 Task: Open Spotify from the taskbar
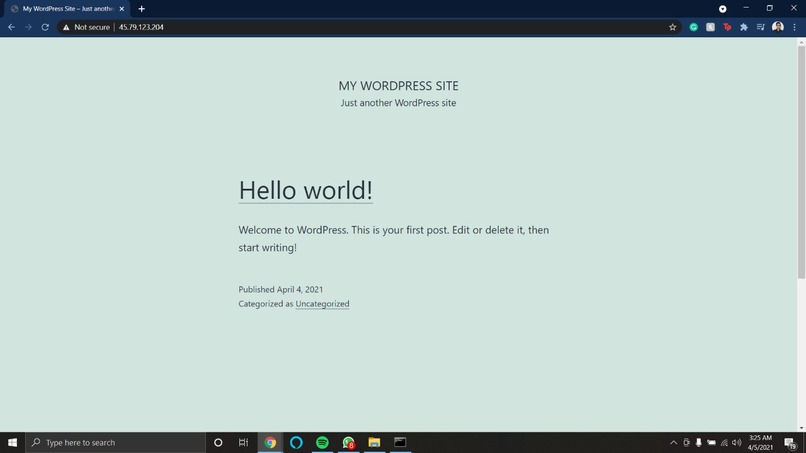point(322,442)
